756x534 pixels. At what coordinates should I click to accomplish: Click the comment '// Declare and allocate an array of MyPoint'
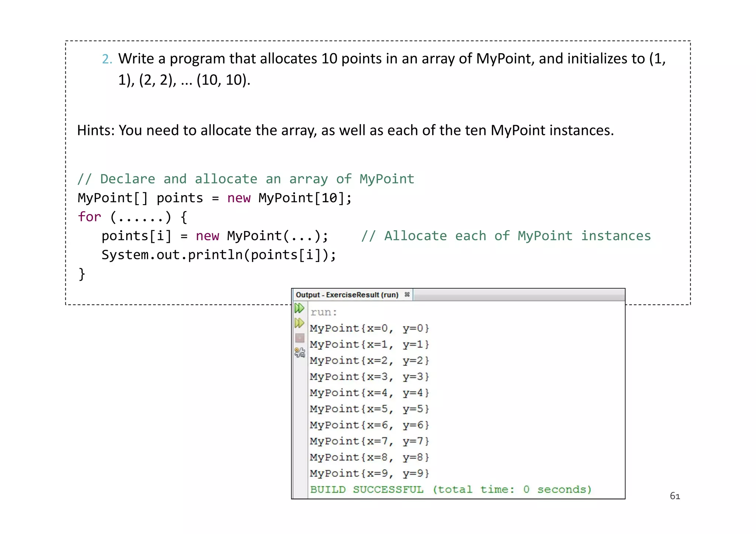click(x=246, y=179)
